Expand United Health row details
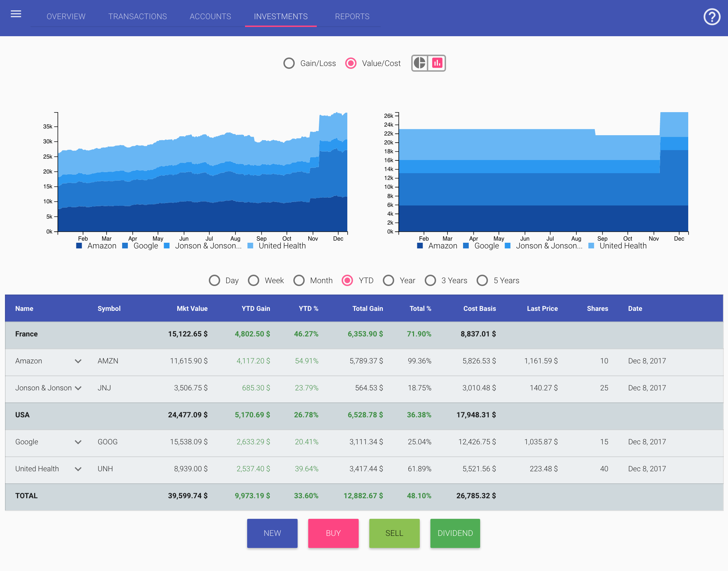 pos(78,469)
